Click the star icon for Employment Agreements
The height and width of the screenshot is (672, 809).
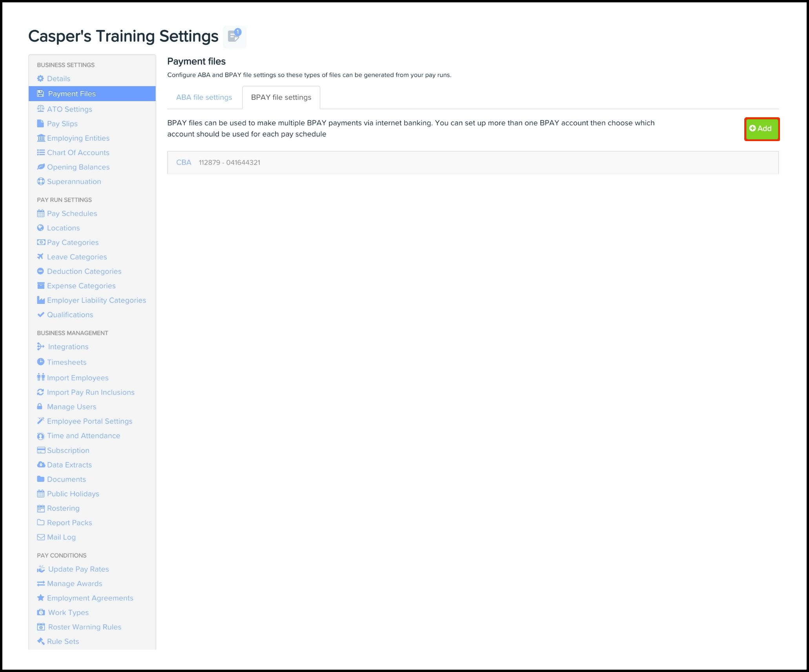tap(40, 598)
